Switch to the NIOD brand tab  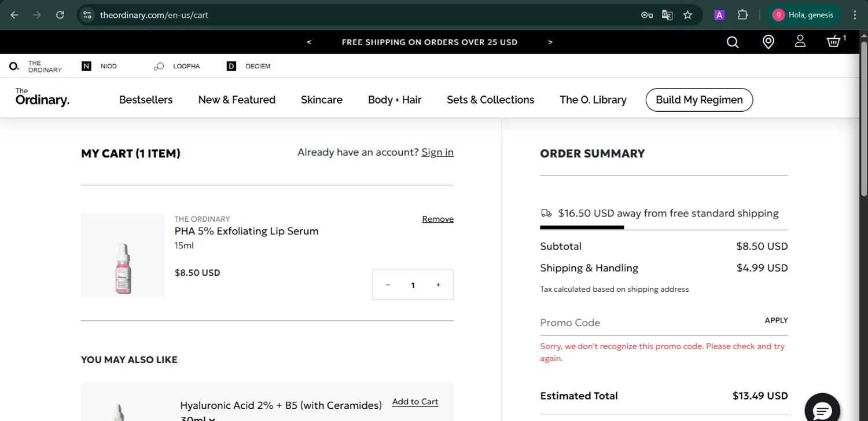(100, 67)
